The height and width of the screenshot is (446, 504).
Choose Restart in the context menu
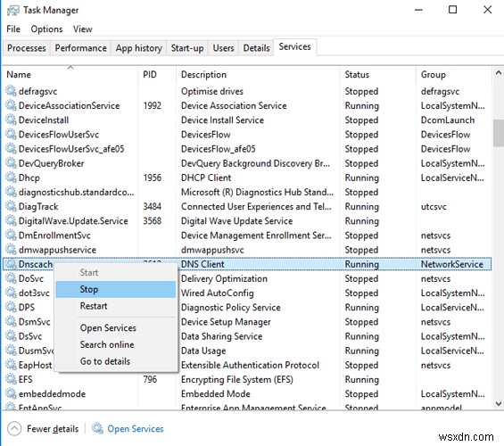116,306
